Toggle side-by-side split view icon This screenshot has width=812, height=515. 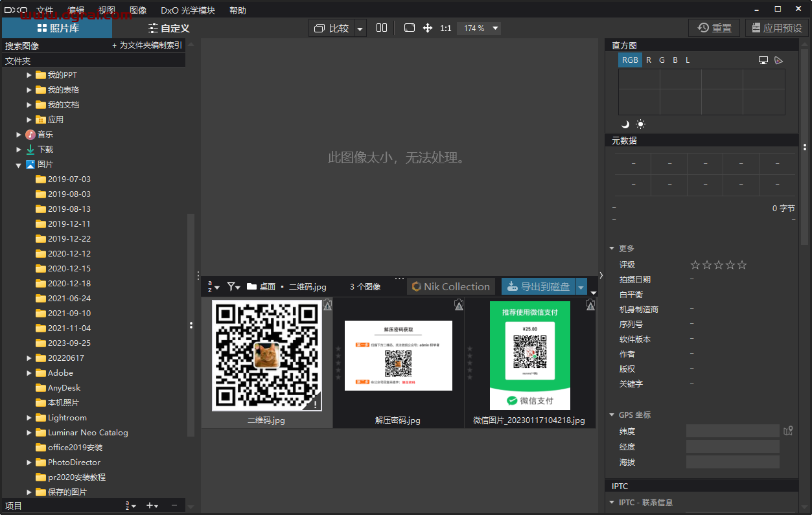point(382,28)
